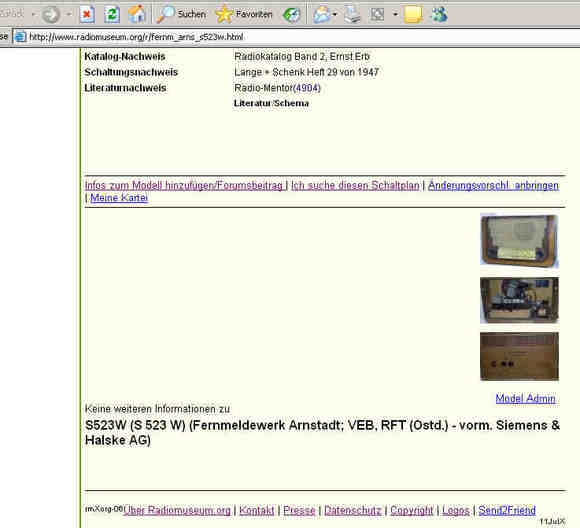Open the Meine Kartei link
The image size is (580, 528).
tap(119, 198)
